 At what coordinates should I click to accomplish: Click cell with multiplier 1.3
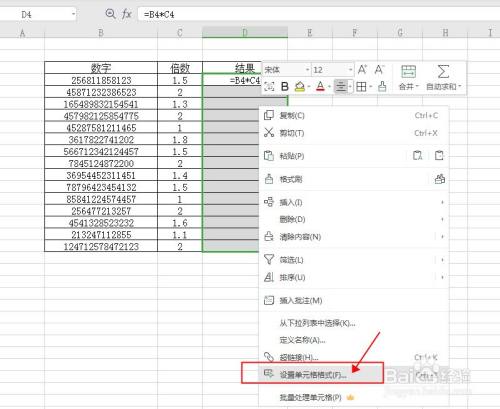[180, 104]
